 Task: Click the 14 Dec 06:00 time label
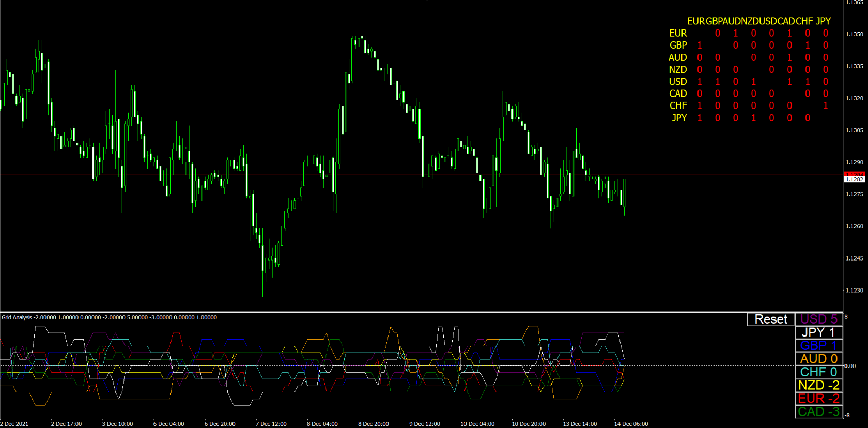[631, 424]
